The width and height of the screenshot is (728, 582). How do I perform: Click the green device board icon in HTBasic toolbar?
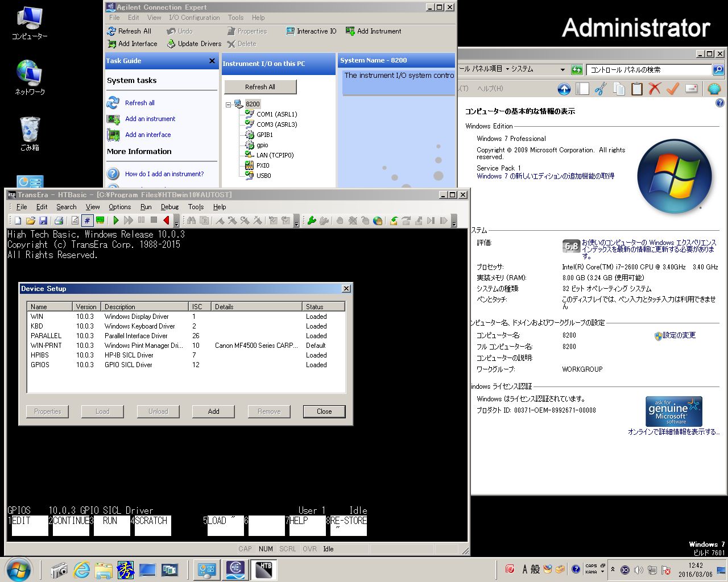[x=100, y=221]
